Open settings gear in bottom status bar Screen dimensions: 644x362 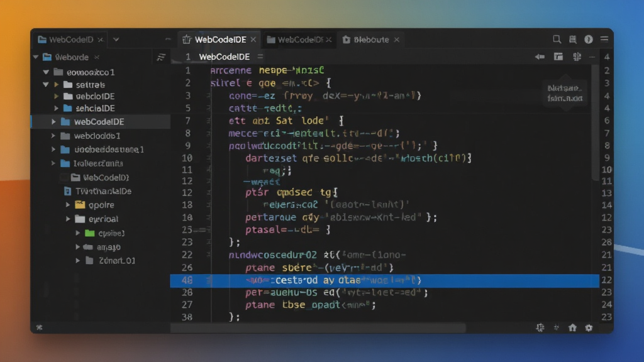tap(589, 327)
